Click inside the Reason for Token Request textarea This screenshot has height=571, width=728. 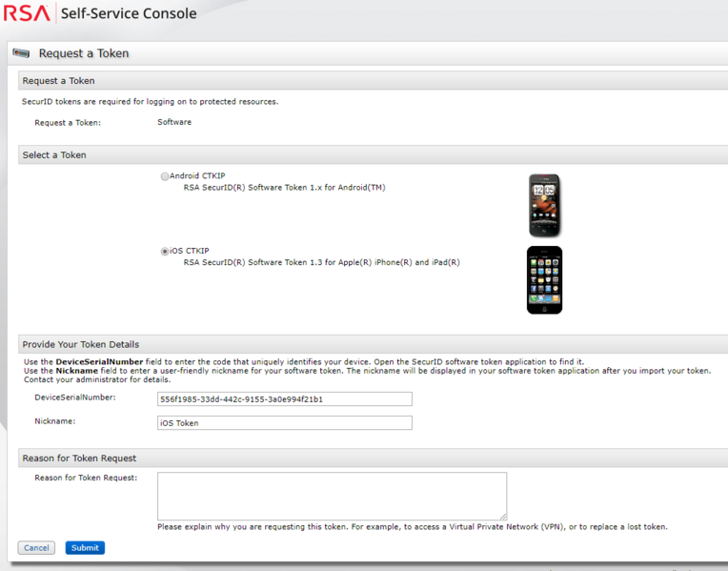click(x=331, y=495)
